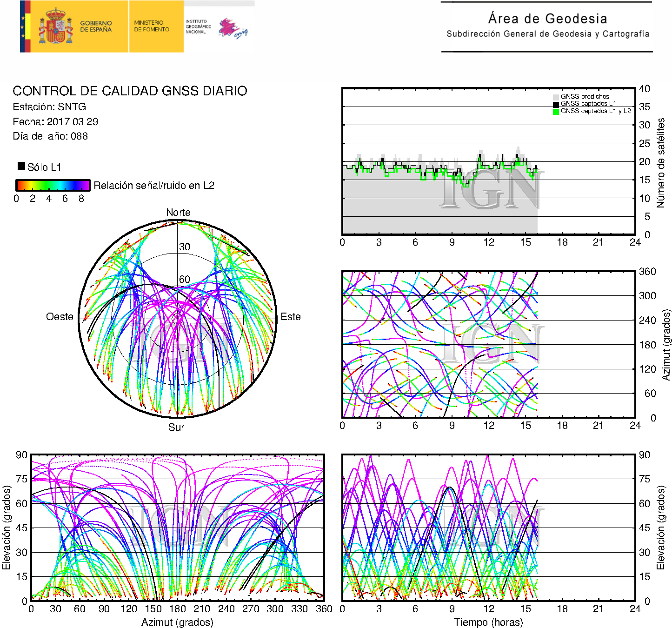The height and width of the screenshot is (628, 672).
Task: Click the Oeste label beside the sky plot
Action: pyautogui.click(x=60, y=317)
